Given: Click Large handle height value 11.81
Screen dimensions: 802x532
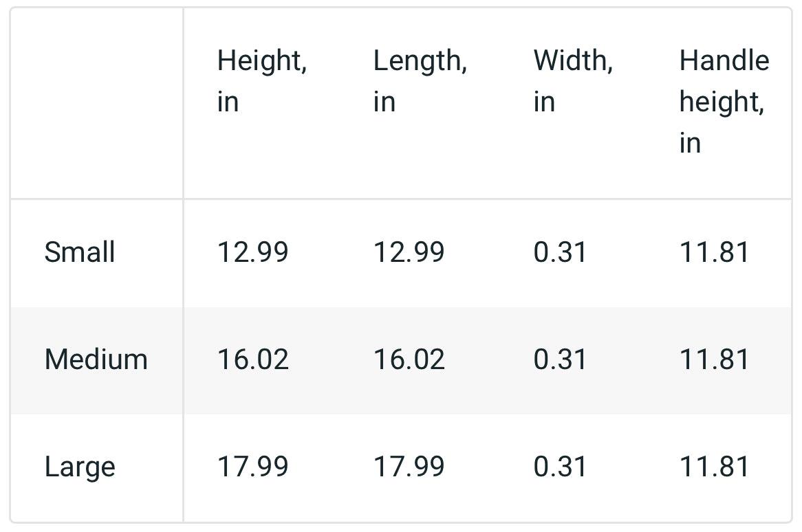Looking at the screenshot, I should [714, 467].
